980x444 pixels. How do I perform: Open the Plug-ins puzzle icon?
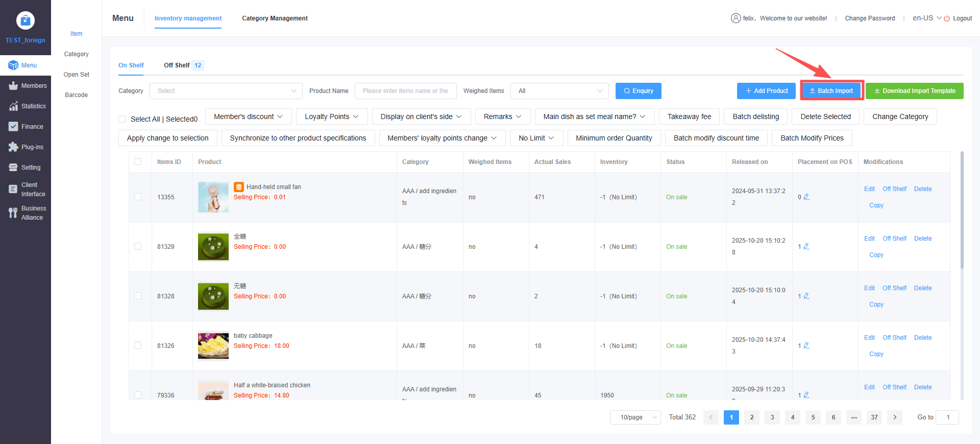(x=13, y=147)
